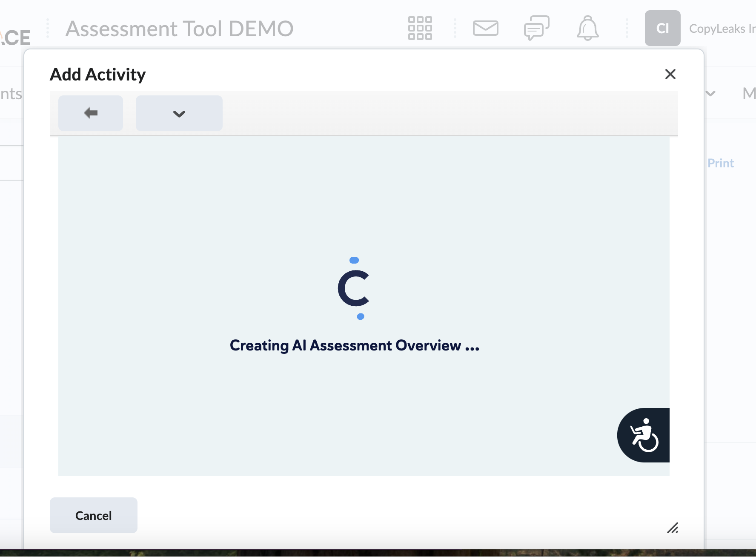
Task: Open the subscription alerts chat icon
Action: coord(537,28)
